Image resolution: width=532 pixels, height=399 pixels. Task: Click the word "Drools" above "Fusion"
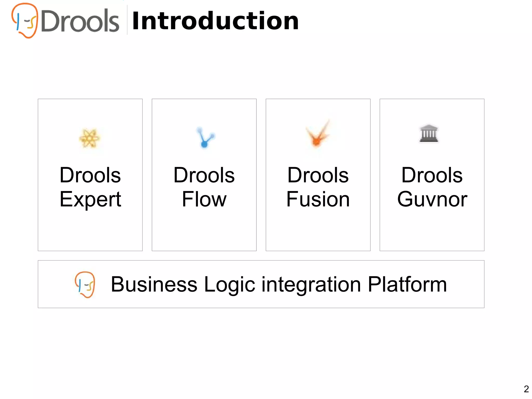point(318,175)
